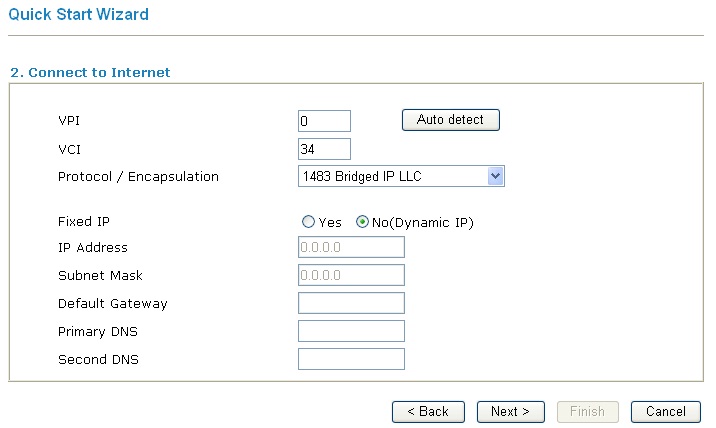
Task: Click the Fixed IP label text
Action: (83, 222)
